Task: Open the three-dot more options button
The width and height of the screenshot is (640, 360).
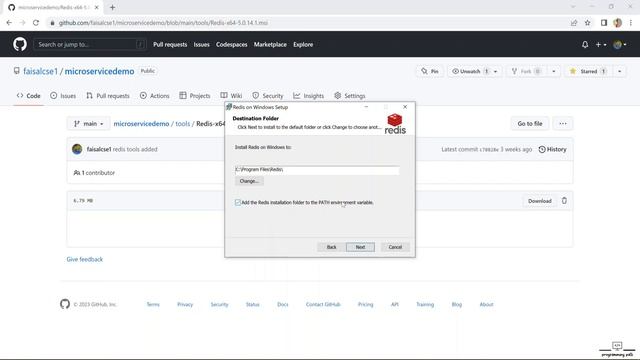Action: [x=563, y=123]
